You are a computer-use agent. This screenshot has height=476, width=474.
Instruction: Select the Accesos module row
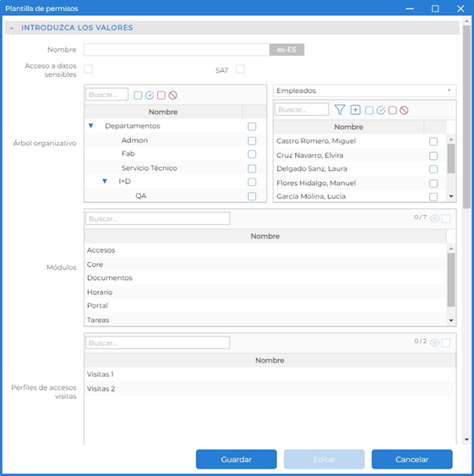[265, 250]
